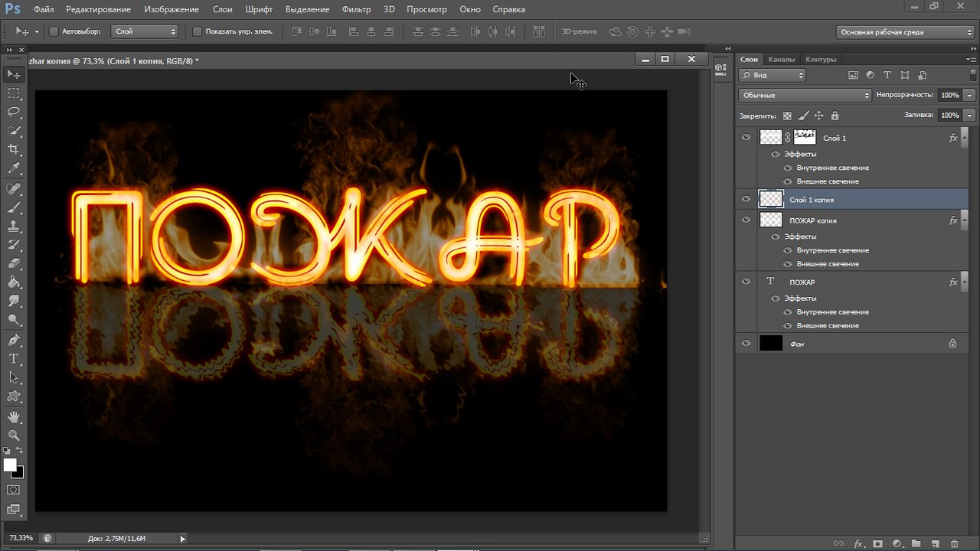Switch to the Каналы tab

pyautogui.click(x=781, y=59)
